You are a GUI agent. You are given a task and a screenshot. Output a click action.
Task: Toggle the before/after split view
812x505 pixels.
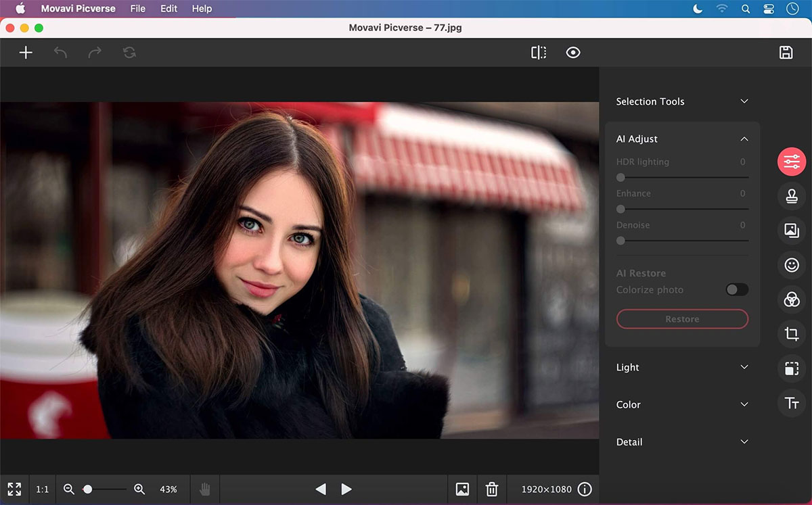tap(539, 53)
